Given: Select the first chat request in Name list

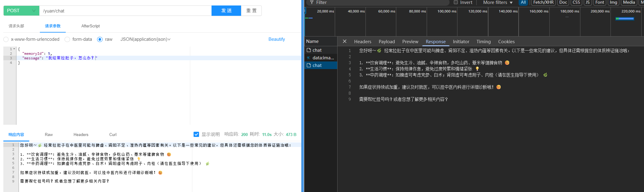Looking at the screenshot, I should coord(317,50).
